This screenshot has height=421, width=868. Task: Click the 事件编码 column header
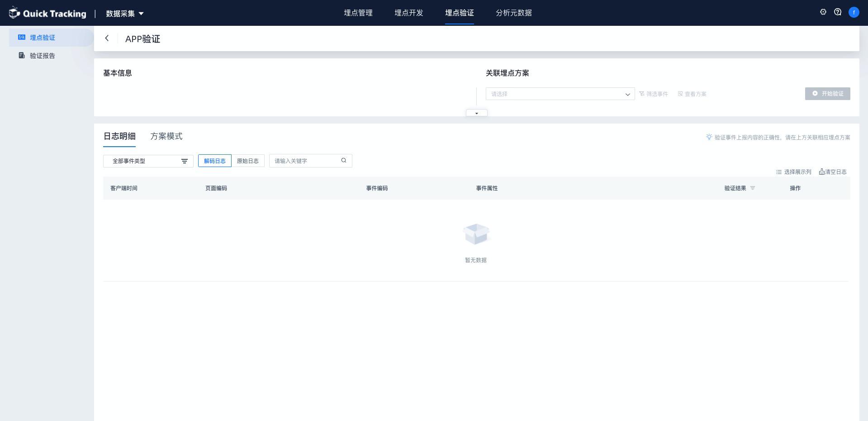[x=377, y=188]
